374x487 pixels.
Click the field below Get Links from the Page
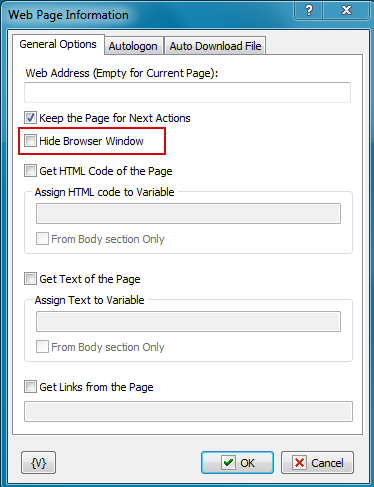pyautogui.click(x=188, y=412)
